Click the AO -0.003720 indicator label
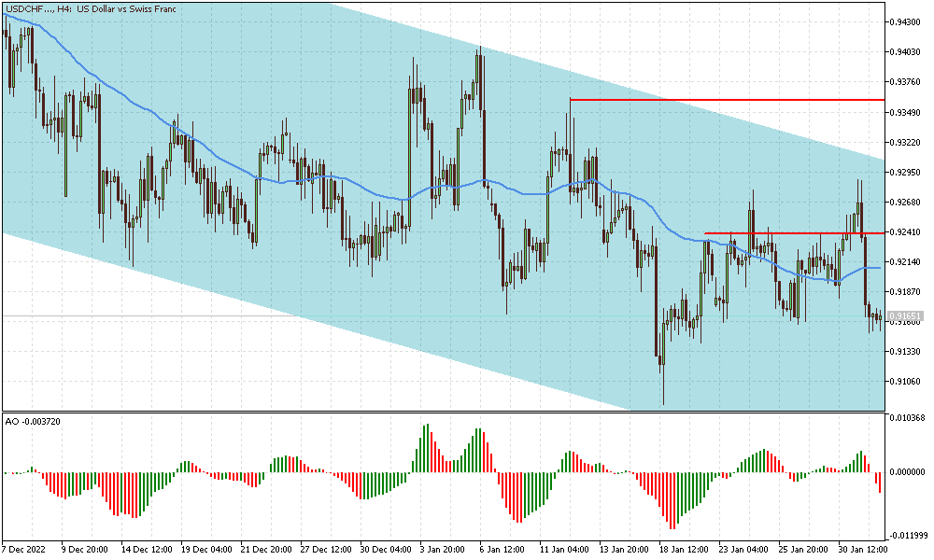The image size is (934, 560). (x=33, y=421)
